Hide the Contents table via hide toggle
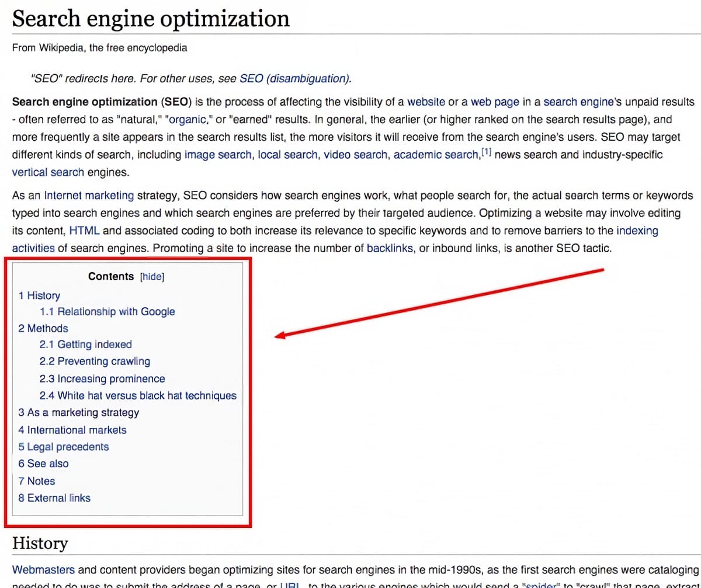 (x=152, y=277)
